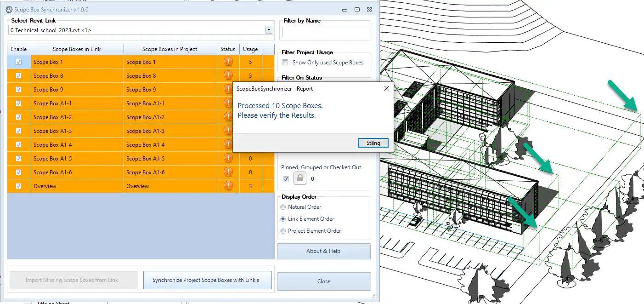Toggle Enable checkbox for Overview row
The height and width of the screenshot is (304, 644).
(x=19, y=186)
